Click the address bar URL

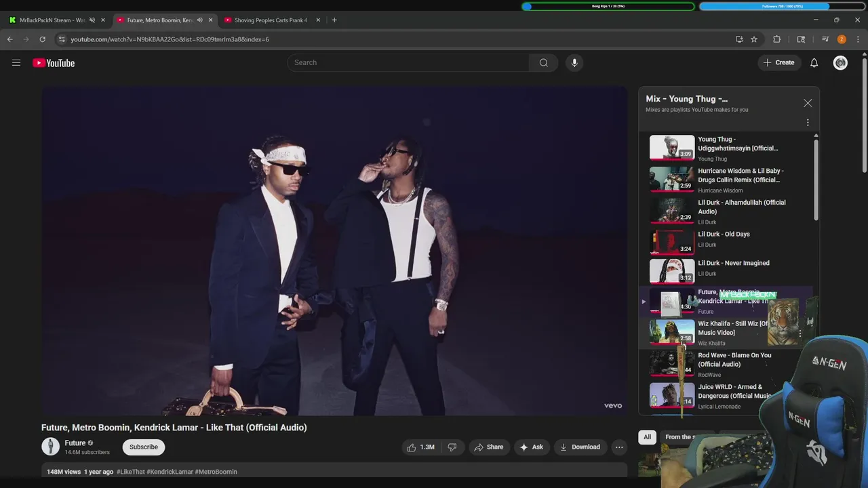(170, 39)
